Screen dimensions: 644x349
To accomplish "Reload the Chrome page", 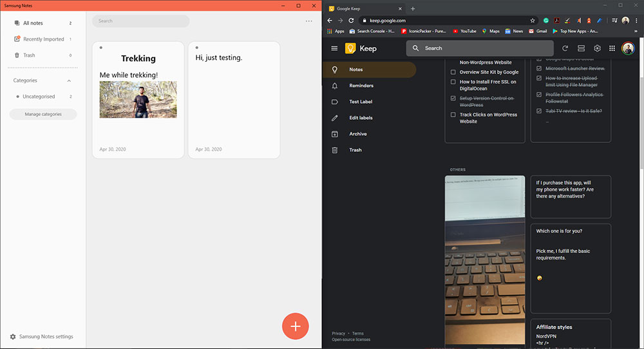I will pos(351,21).
